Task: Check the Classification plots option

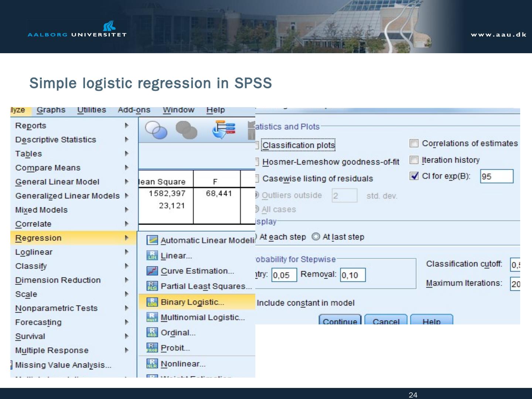Action: (x=257, y=145)
